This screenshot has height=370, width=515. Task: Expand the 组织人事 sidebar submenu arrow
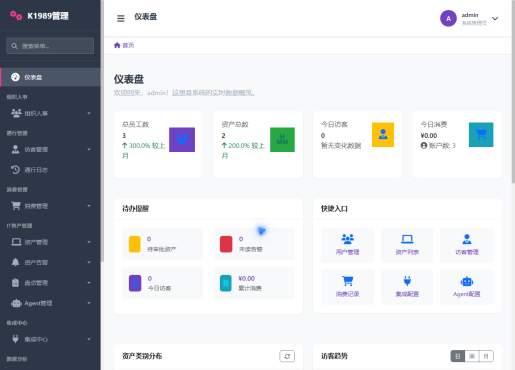pos(89,113)
